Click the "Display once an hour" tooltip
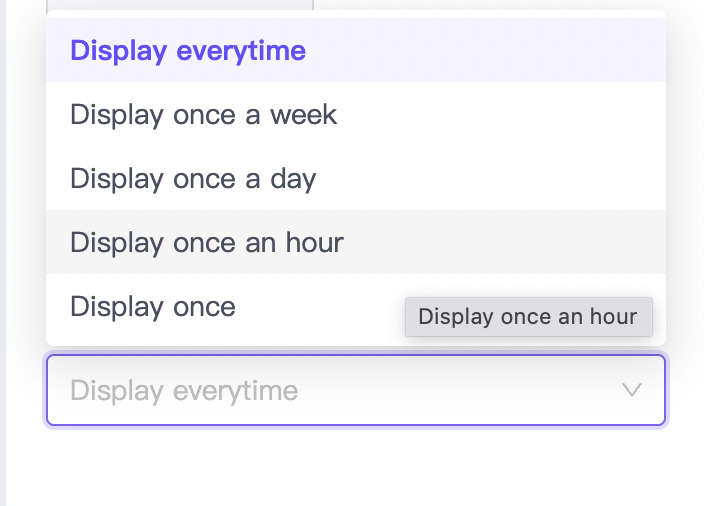704x506 pixels. (x=528, y=317)
